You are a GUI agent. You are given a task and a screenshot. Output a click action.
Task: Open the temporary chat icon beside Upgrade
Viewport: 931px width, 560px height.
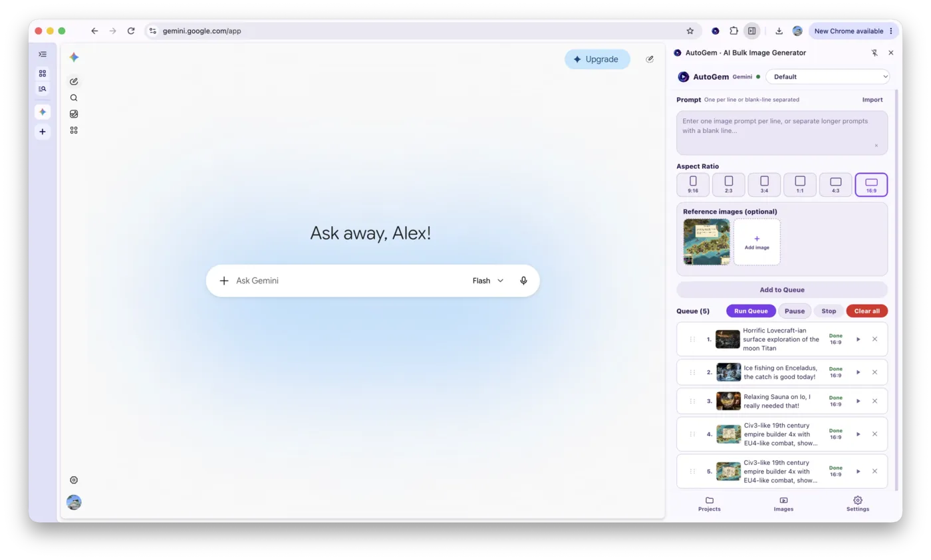click(x=650, y=59)
